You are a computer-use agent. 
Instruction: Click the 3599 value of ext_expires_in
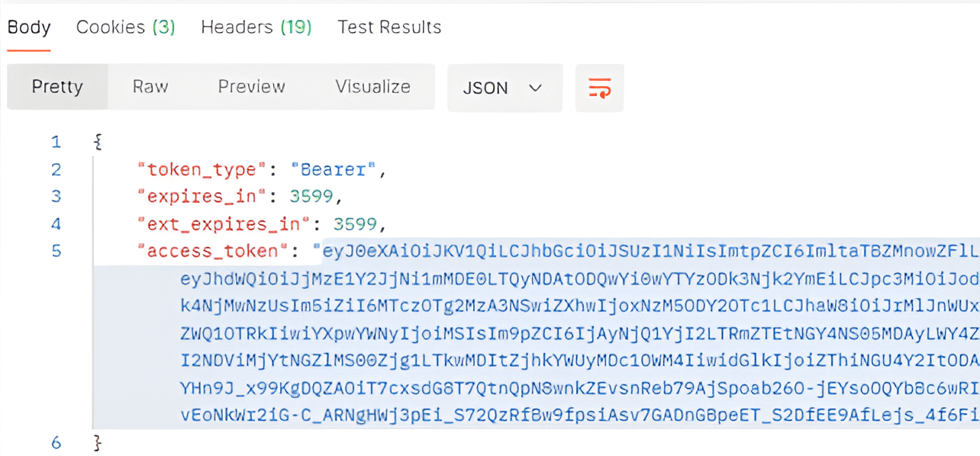[x=355, y=224]
